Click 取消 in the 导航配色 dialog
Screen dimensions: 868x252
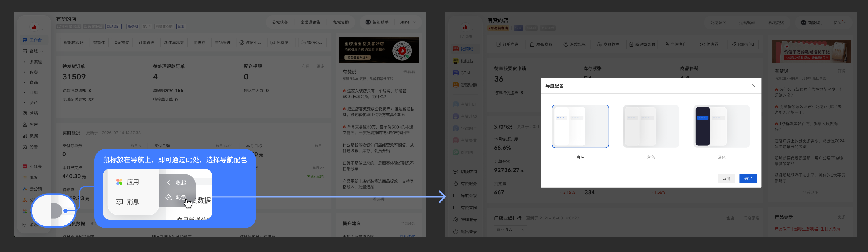pyautogui.click(x=726, y=179)
